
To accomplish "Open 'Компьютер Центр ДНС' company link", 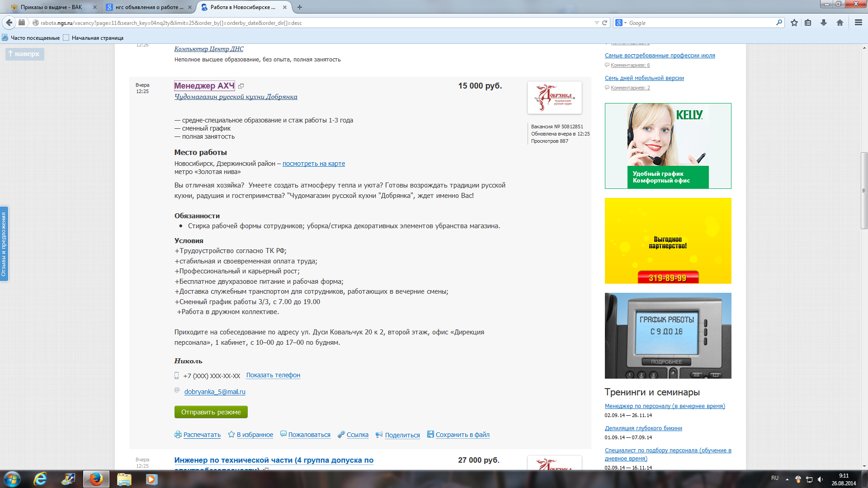I will pos(209,49).
